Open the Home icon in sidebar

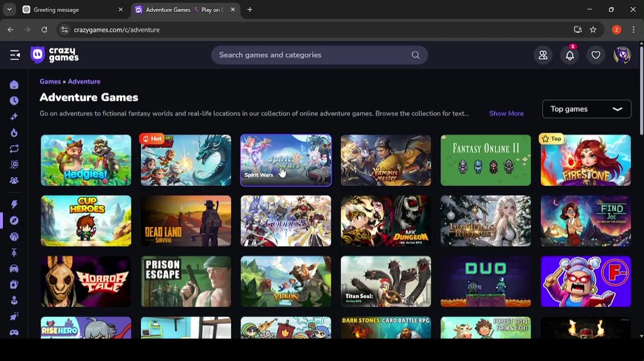pos(14,85)
